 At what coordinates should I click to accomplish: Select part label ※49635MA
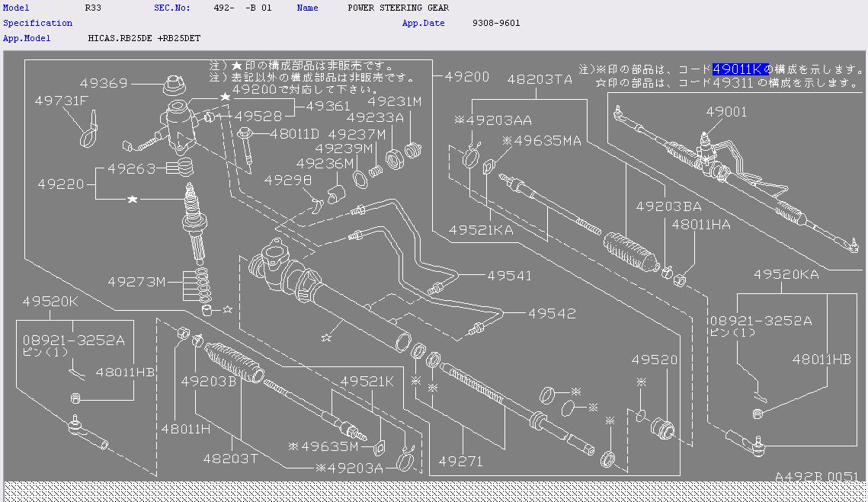coord(542,141)
